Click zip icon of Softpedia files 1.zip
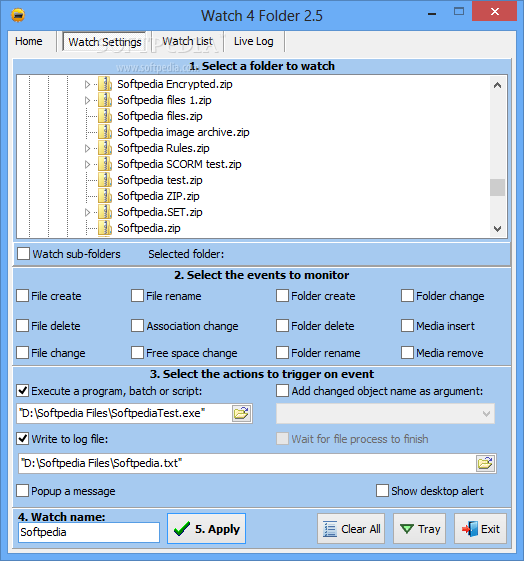Viewport: 524px width, 561px height. [x=105, y=100]
